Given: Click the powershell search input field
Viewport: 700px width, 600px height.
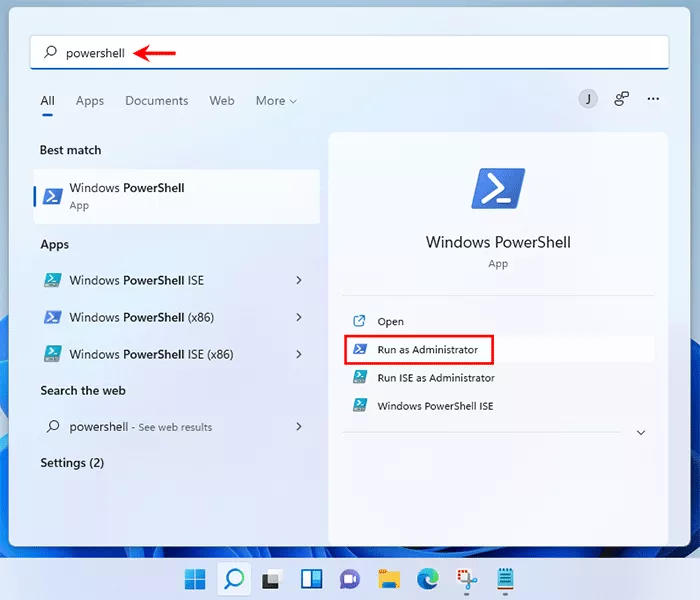Looking at the screenshot, I should point(349,53).
